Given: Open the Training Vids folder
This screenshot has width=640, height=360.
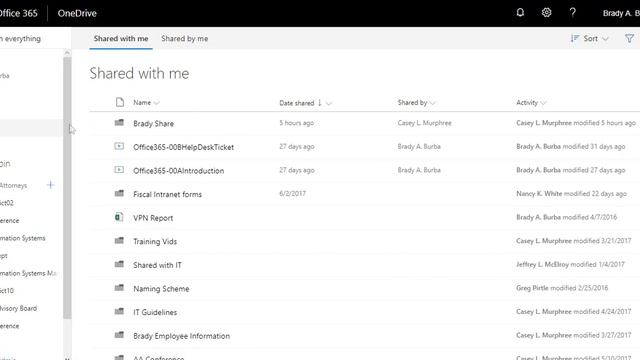Looking at the screenshot, I should click(155, 242).
